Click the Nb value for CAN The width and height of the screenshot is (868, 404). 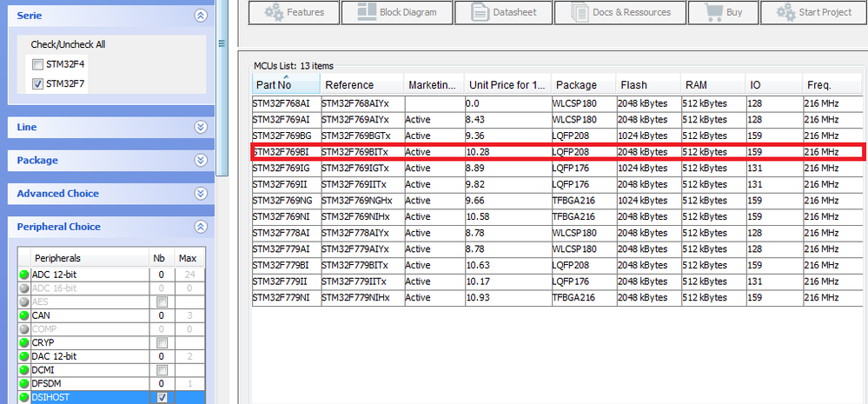click(x=162, y=315)
